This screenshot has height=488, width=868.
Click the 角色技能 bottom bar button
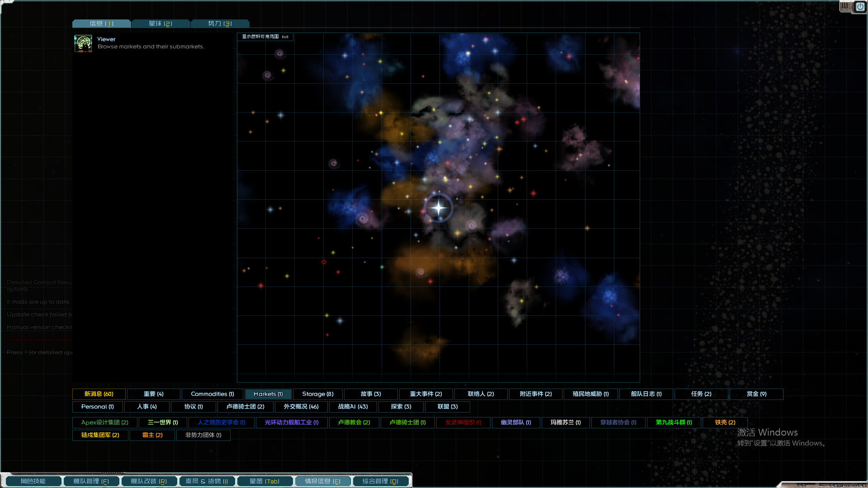coord(33,481)
